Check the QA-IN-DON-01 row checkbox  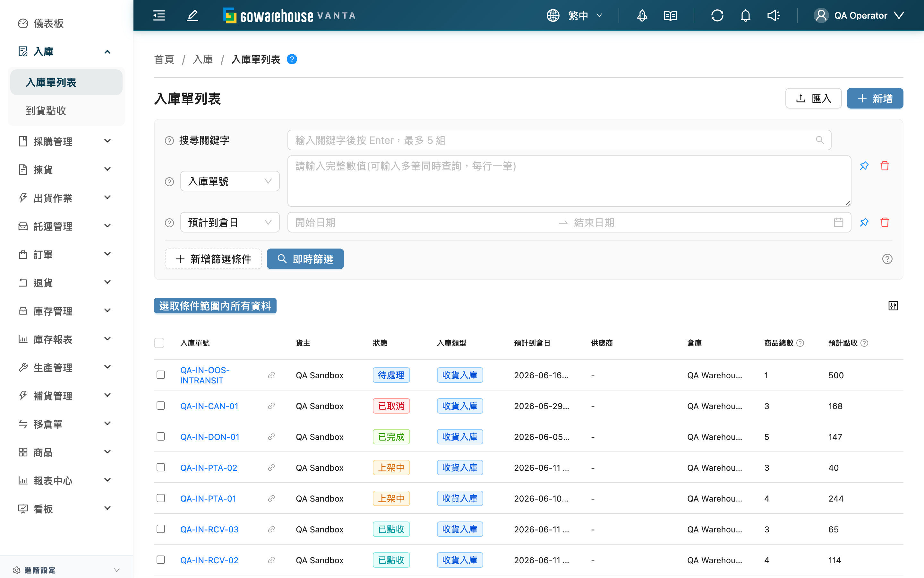(160, 436)
